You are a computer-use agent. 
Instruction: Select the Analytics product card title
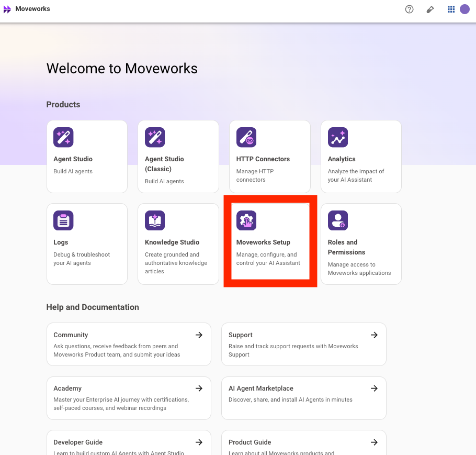(x=342, y=159)
